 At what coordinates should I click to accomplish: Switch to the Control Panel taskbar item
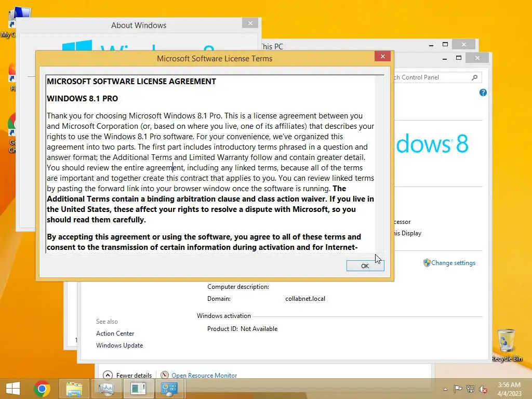[x=170, y=389]
